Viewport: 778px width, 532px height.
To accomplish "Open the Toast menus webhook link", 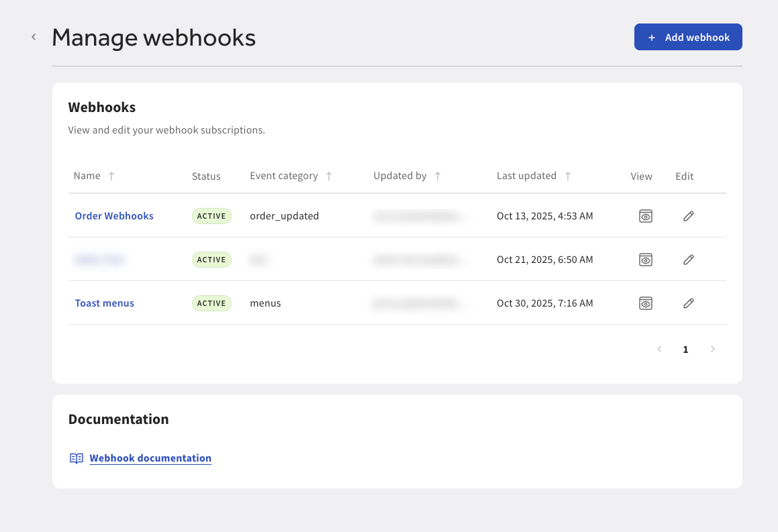I will click(104, 303).
